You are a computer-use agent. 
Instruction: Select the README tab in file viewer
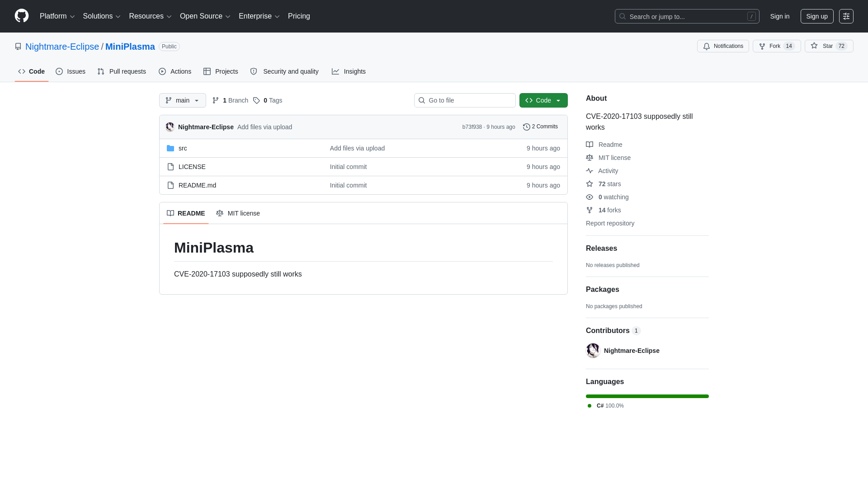[186, 213]
